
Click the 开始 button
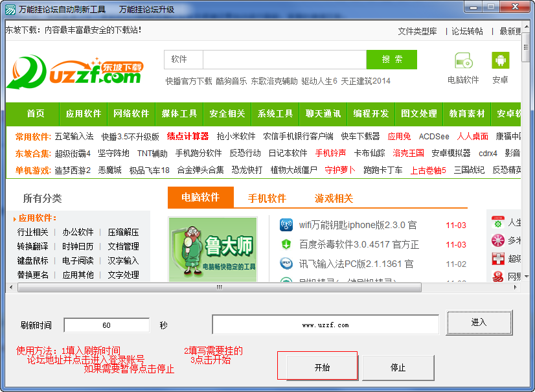pos(322,367)
